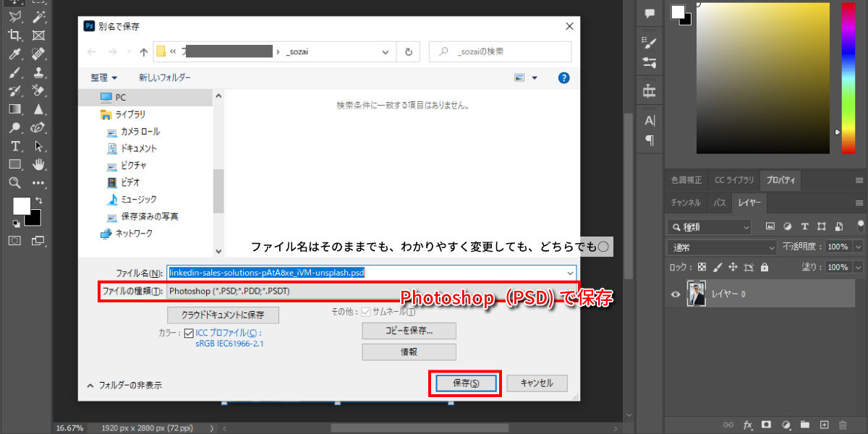868x434 pixels.
Task: Select the Eyedropper tool
Action: tap(14, 54)
